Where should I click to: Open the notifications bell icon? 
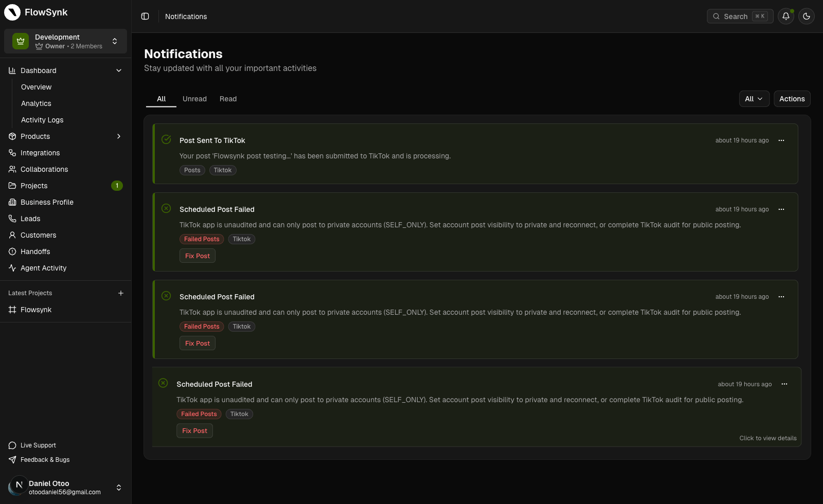[x=785, y=16]
